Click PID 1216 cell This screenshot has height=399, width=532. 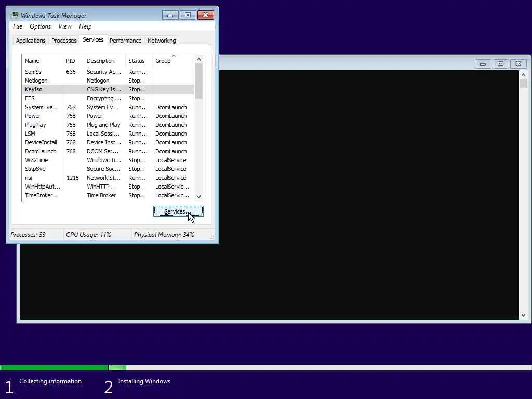point(73,178)
